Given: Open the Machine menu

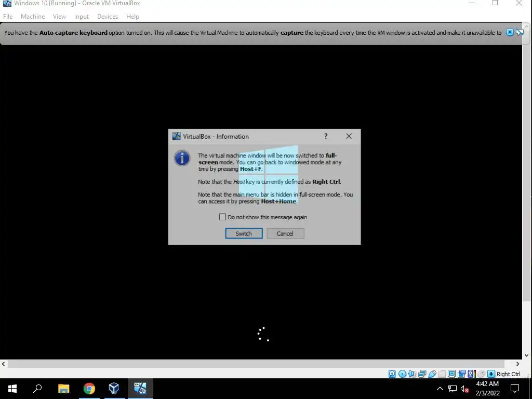Looking at the screenshot, I should (33, 16).
